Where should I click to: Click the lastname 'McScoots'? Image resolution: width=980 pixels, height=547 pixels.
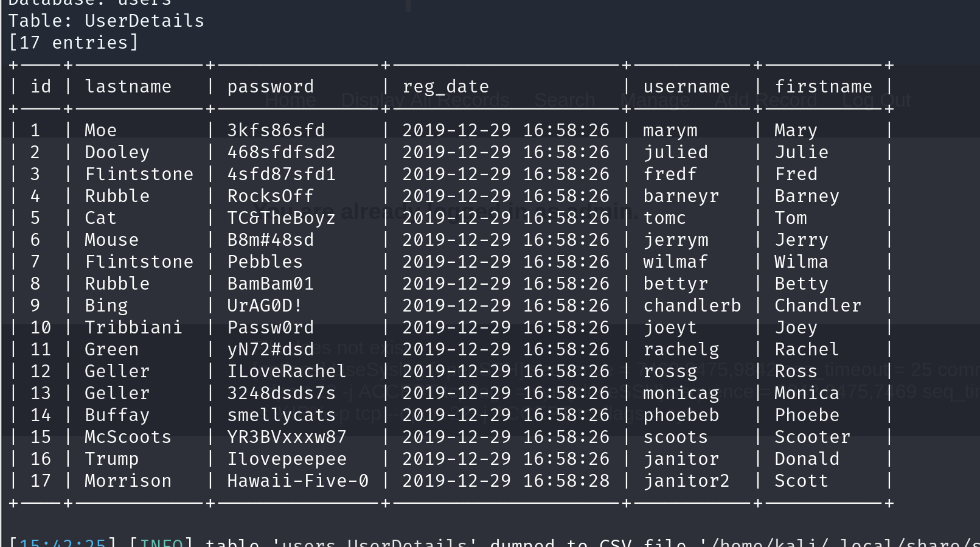(128, 437)
